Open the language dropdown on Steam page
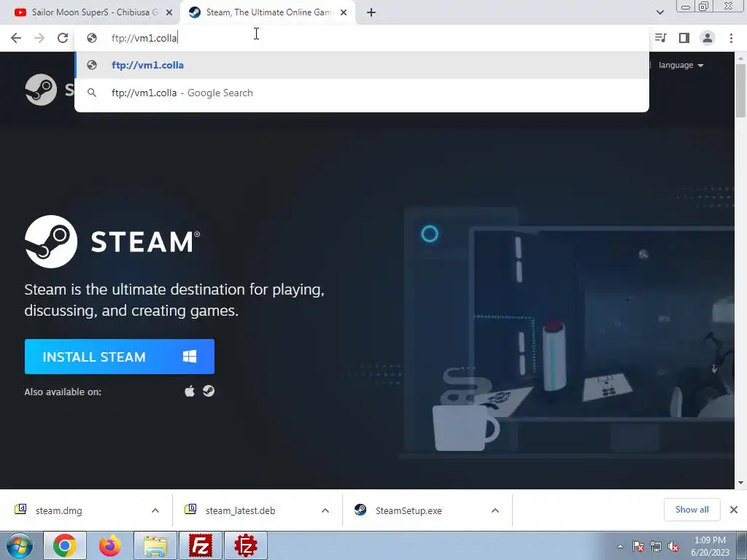The image size is (747, 560). (681, 65)
